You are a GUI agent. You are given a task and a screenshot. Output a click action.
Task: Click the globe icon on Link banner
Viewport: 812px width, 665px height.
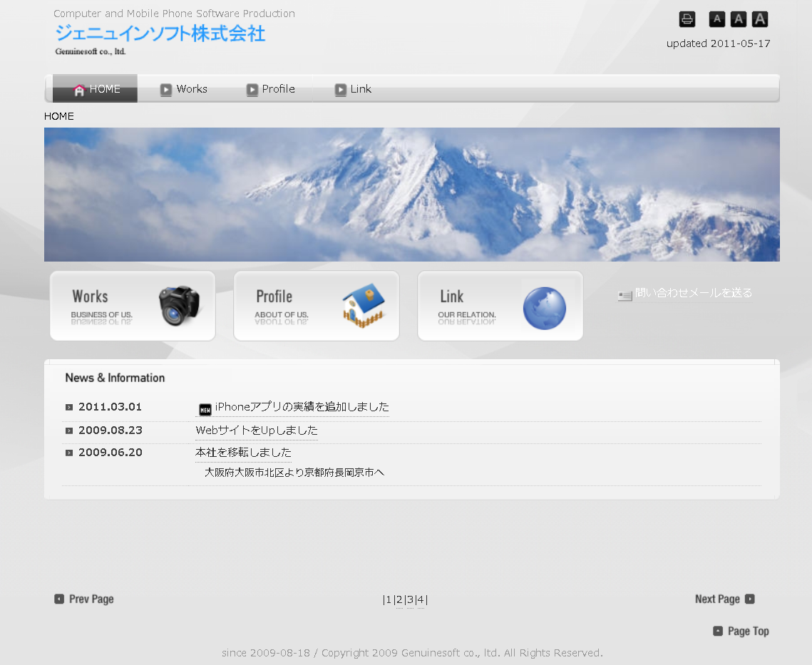click(544, 309)
